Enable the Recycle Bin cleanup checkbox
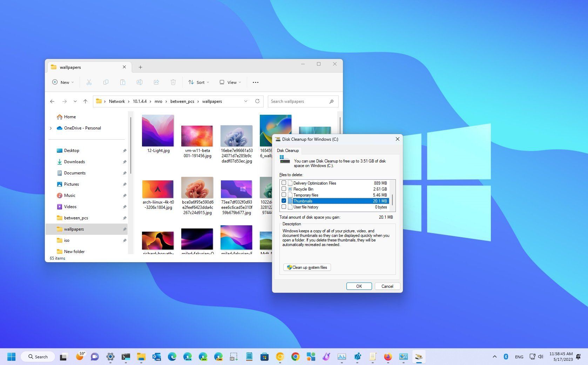Screen dimensions: 588x365 [x=284, y=189]
